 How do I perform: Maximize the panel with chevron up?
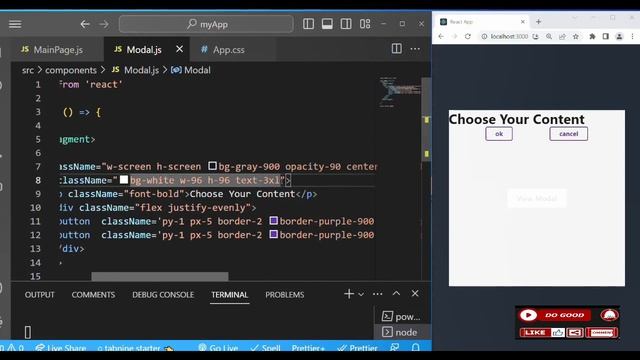point(396,293)
